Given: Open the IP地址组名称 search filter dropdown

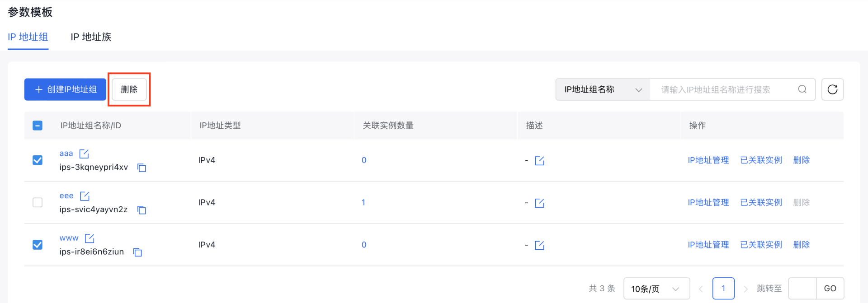Looking at the screenshot, I should (602, 89).
